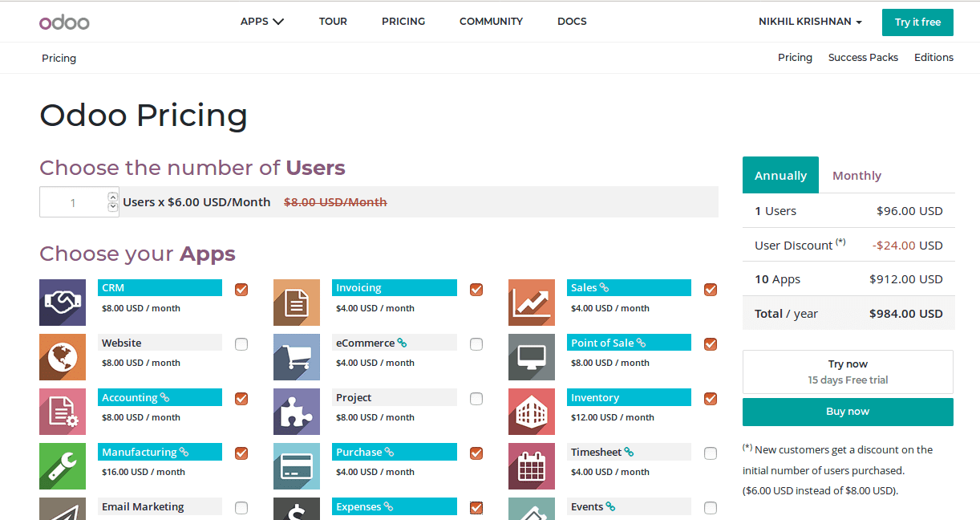
Task: Click the link icon beside Events
Action: tap(610, 506)
